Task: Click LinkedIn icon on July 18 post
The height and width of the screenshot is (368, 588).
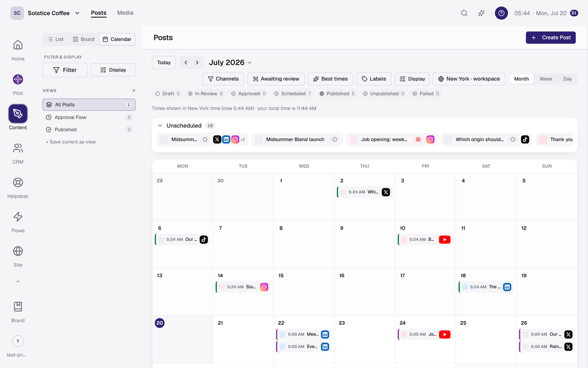Action: point(507,287)
